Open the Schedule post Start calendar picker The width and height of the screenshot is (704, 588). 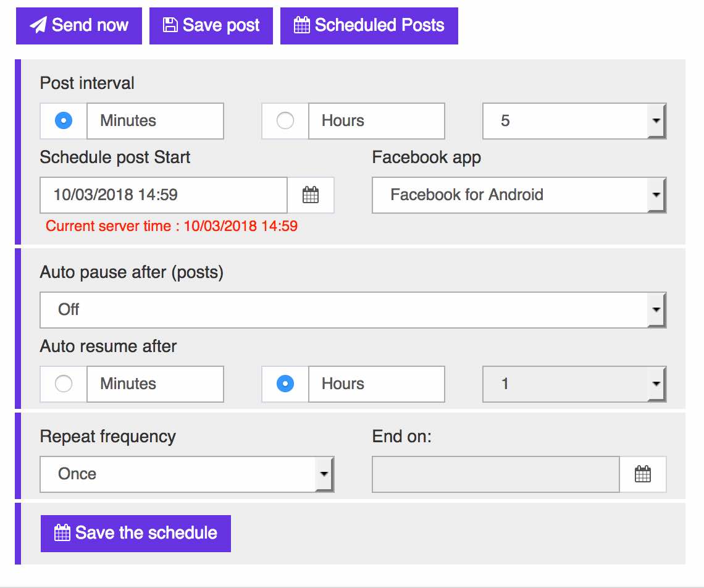pos(311,195)
